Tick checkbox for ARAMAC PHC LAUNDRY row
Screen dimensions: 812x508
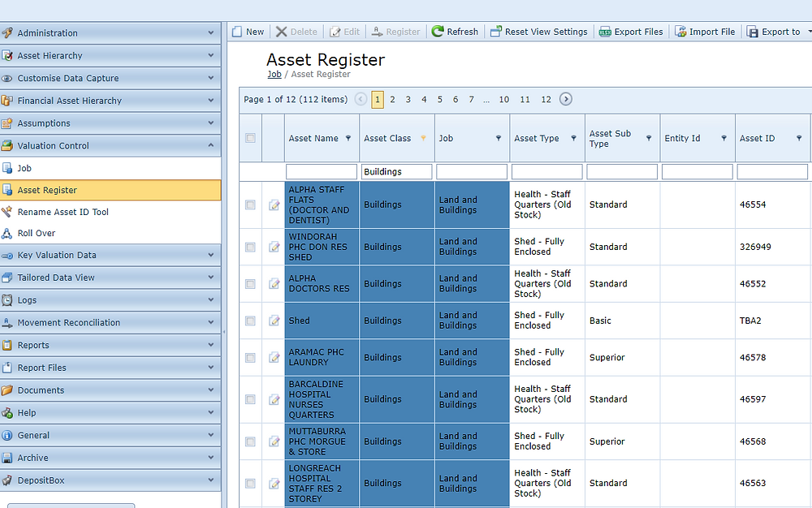pos(250,357)
